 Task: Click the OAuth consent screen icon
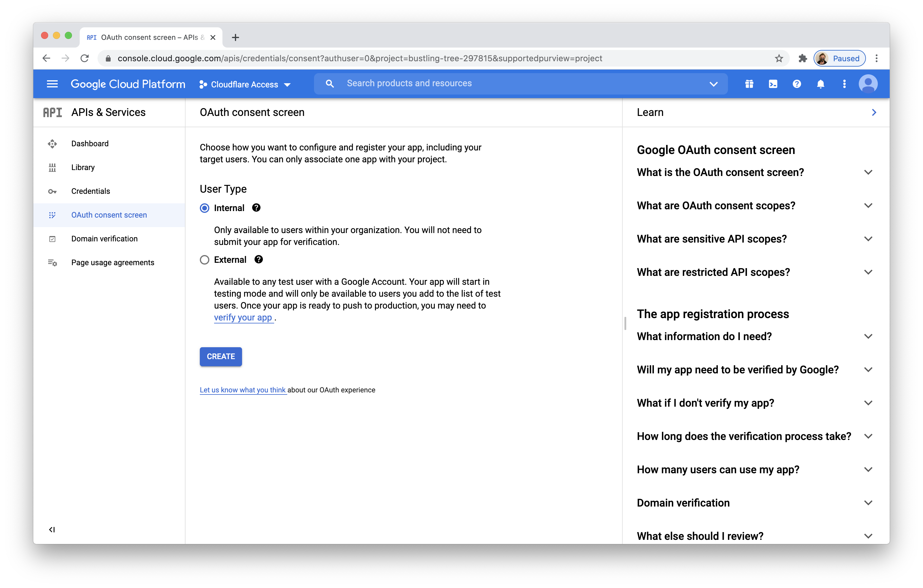tap(54, 215)
